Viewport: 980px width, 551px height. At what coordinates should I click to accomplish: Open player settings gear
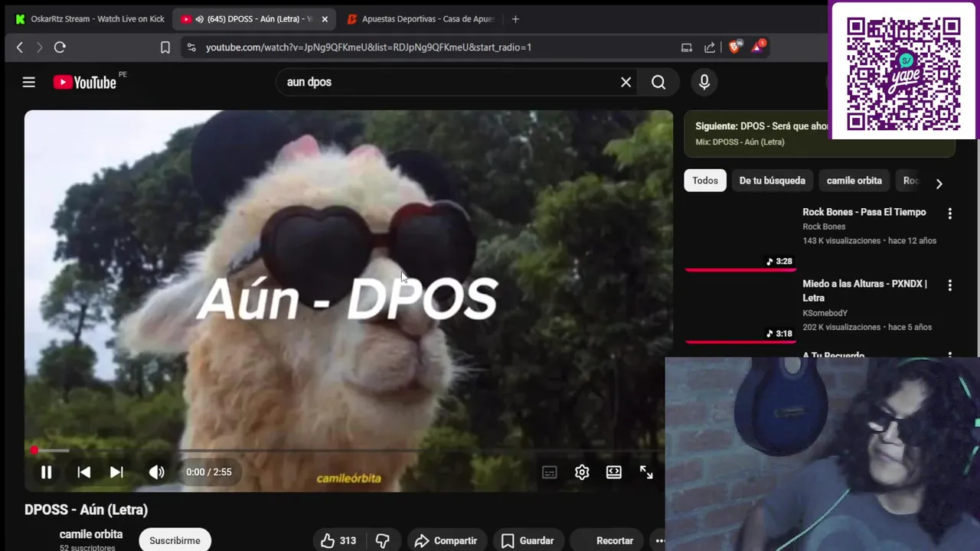point(582,472)
